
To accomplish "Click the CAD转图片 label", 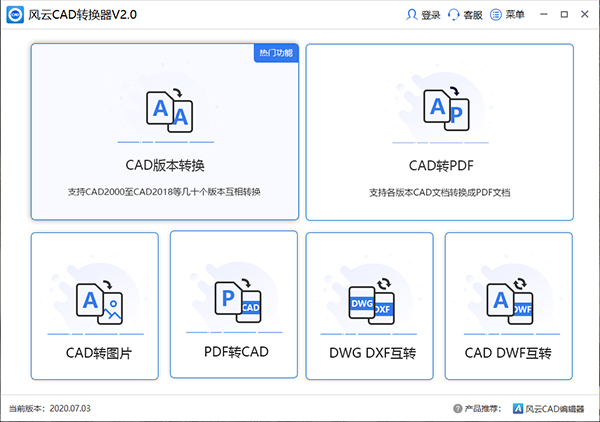I will click(96, 353).
